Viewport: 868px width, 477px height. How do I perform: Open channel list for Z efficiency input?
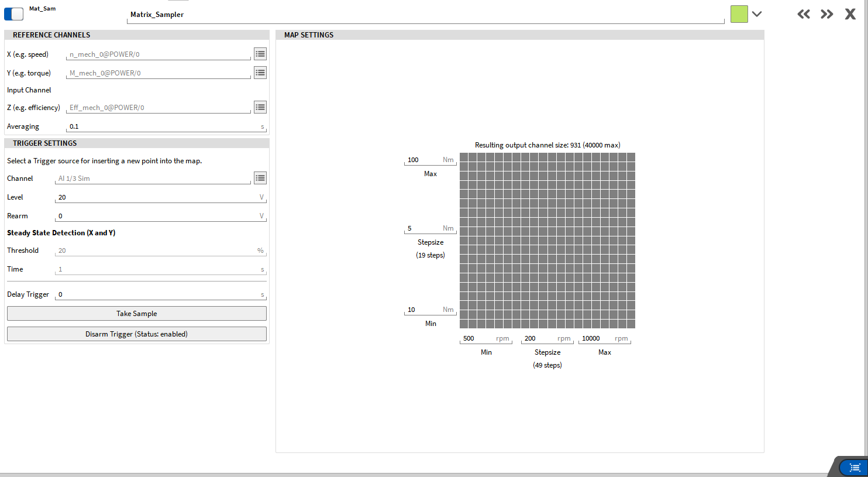260,108
